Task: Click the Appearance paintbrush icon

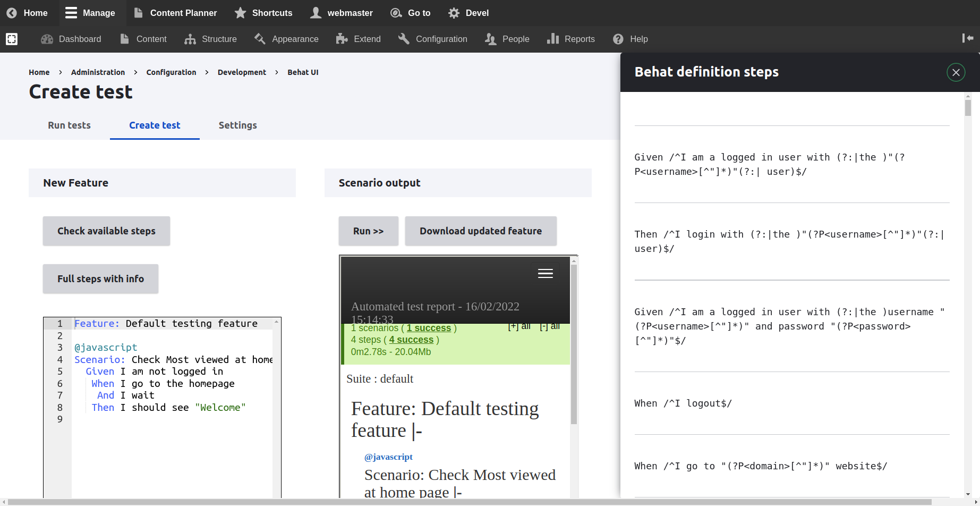Action: [x=260, y=39]
